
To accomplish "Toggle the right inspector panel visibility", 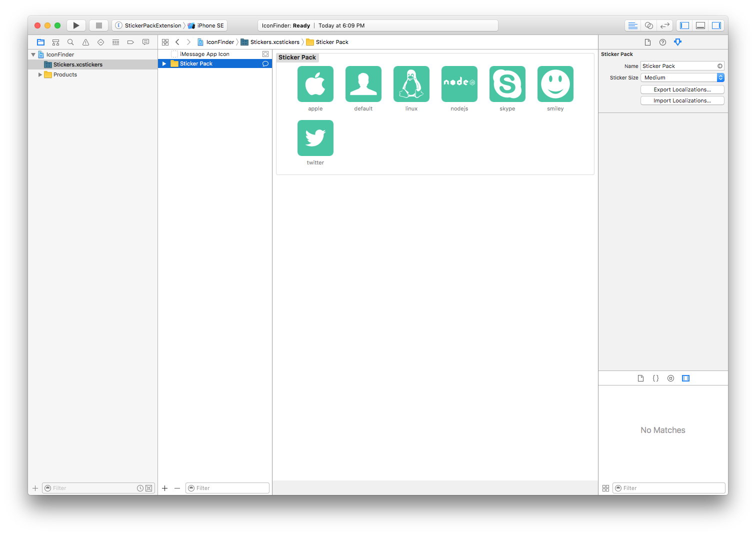I will pyautogui.click(x=716, y=25).
